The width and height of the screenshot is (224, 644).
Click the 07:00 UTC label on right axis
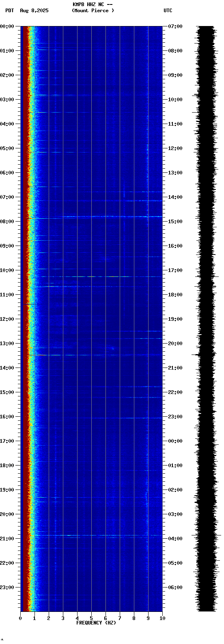click(175, 26)
